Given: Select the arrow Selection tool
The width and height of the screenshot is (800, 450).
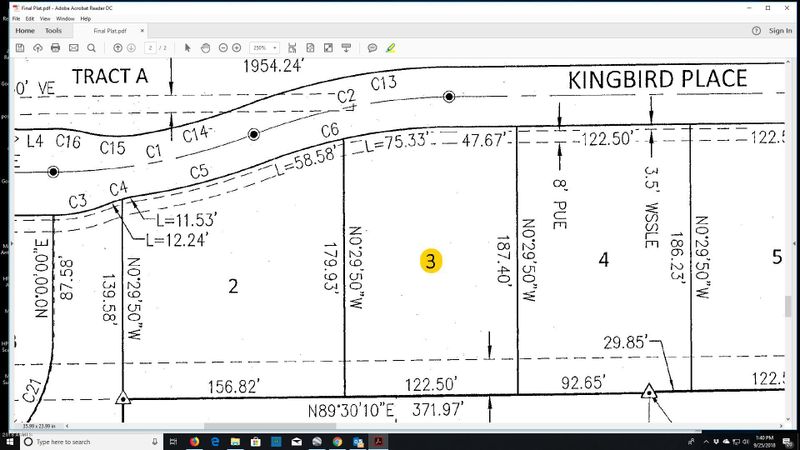Looking at the screenshot, I should [187, 48].
